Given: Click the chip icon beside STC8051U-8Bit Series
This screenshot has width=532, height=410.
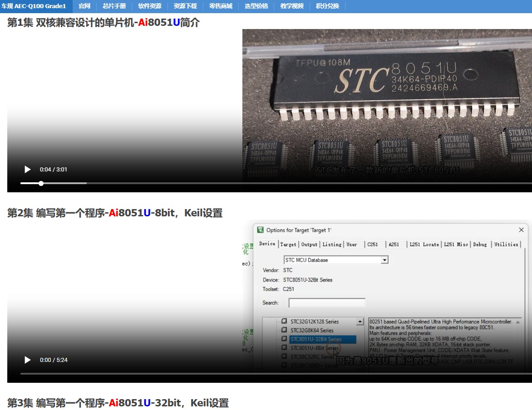Looking at the screenshot, I should tap(284, 347).
